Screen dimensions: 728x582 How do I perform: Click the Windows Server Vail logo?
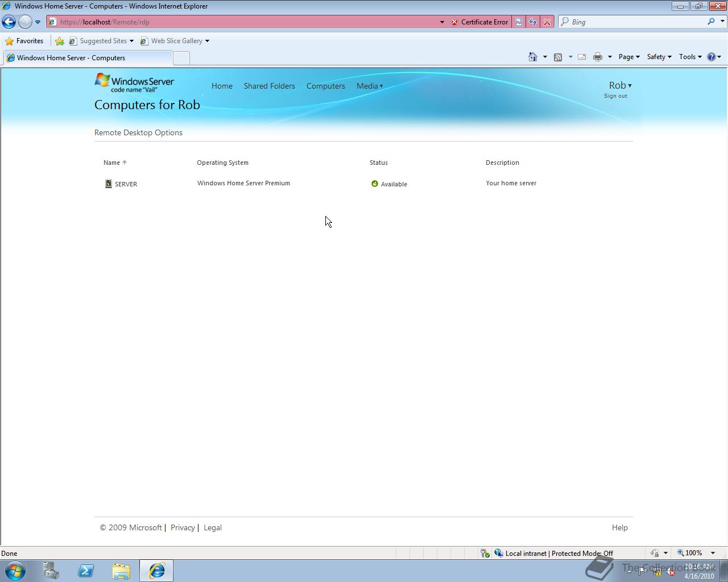pyautogui.click(x=134, y=82)
